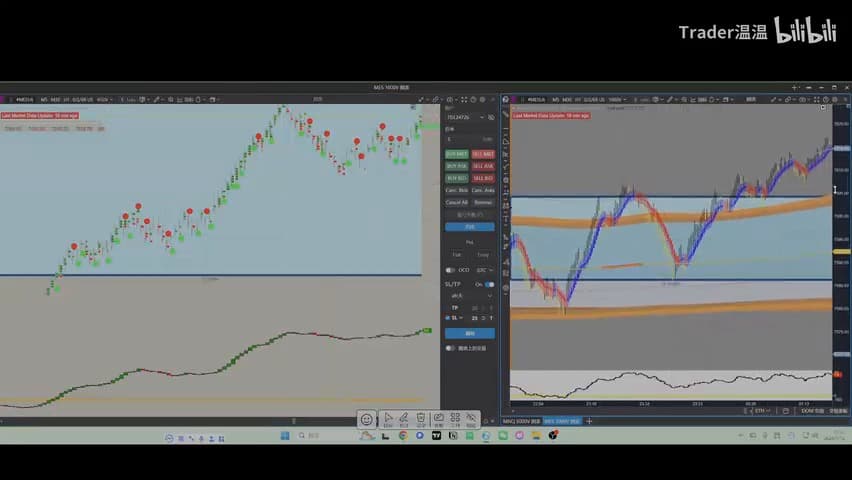Click the Cancel All orders button

456,202
